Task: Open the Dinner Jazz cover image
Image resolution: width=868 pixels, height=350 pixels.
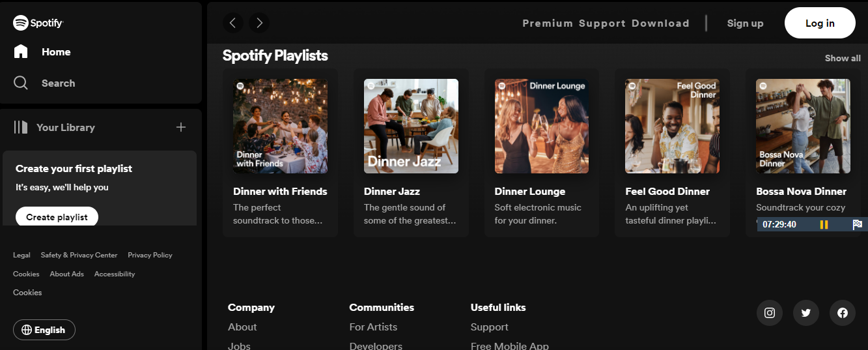Action: point(411,126)
